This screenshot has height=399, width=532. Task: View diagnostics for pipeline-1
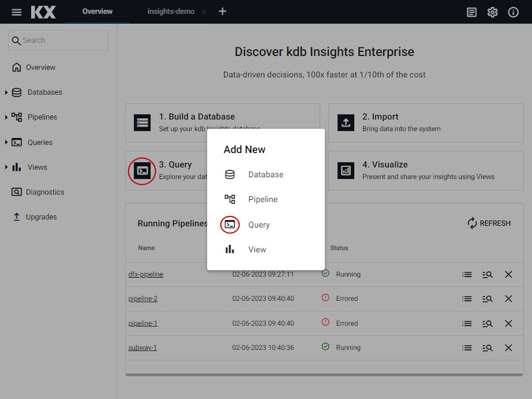pyautogui.click(x=487, y=323)
